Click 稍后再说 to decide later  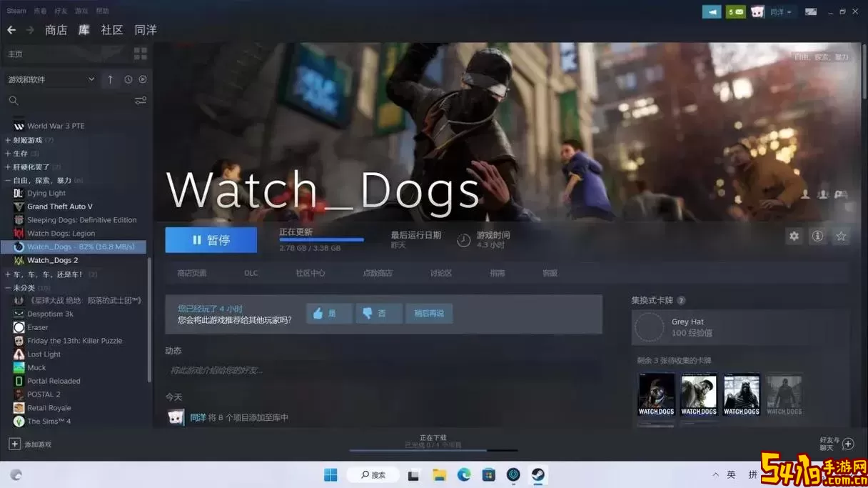click(x=429, y=313)
